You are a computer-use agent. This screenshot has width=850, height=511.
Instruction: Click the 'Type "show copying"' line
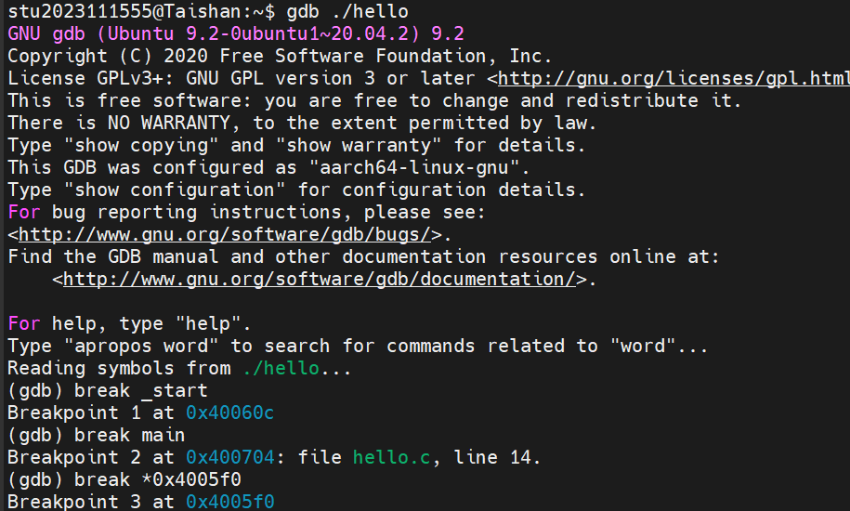[x=296, y=145]
